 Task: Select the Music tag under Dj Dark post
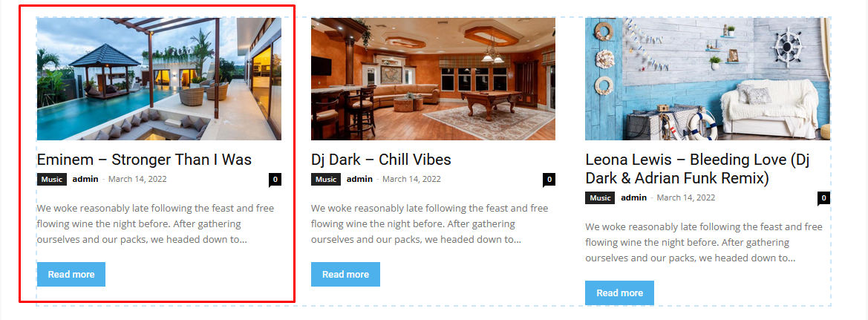pos(326,180)
